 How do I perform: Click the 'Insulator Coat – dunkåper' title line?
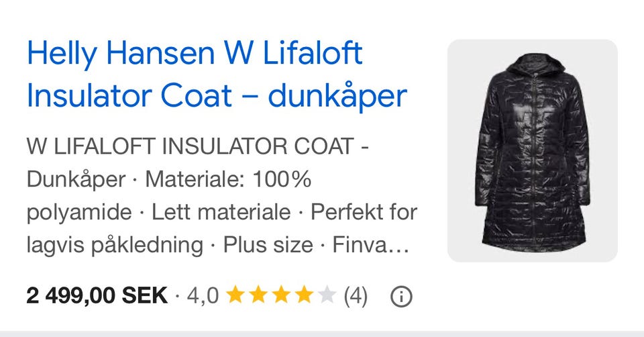217,96
